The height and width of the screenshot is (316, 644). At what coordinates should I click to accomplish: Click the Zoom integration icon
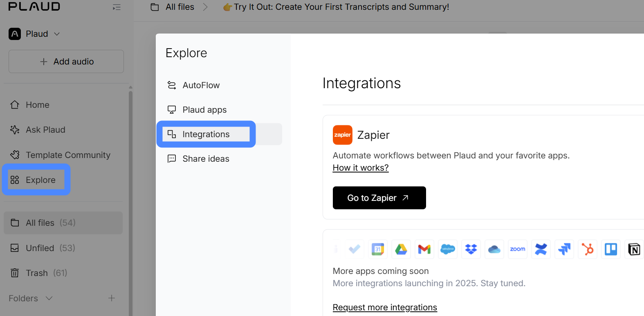[518, 249]
